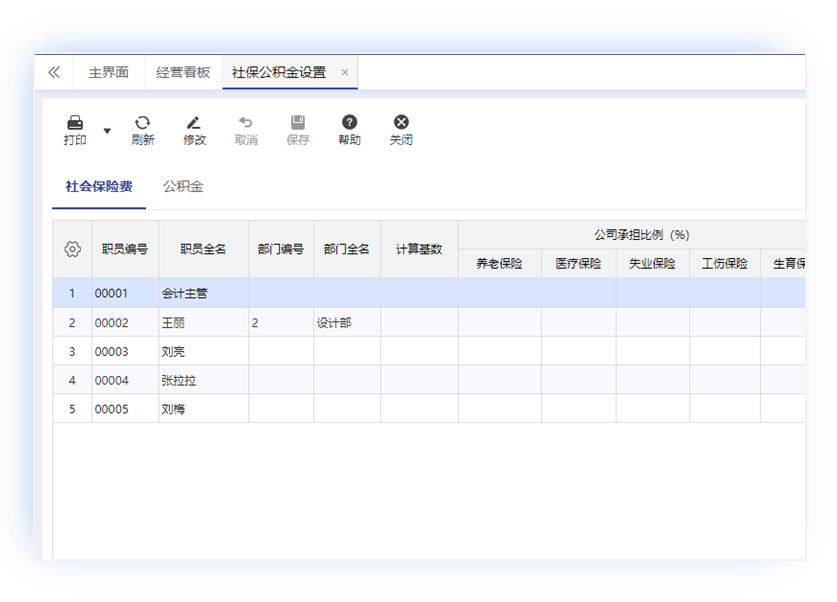This screenshot has width=837, height=602.
Task: Click the Print (打印) icon
Action: click(x=75, y=123)
